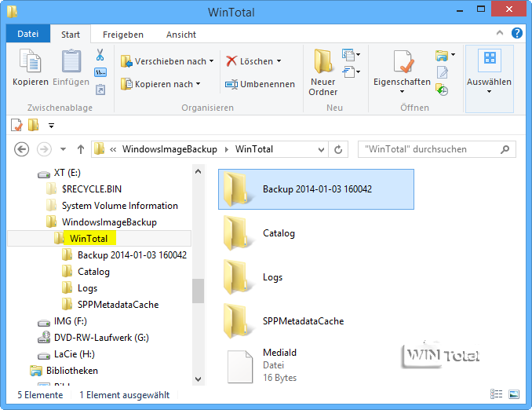Screen dimensions: 532x410
Task: Click the Neuer Ordner folder icon
Action: pos(323,61)
